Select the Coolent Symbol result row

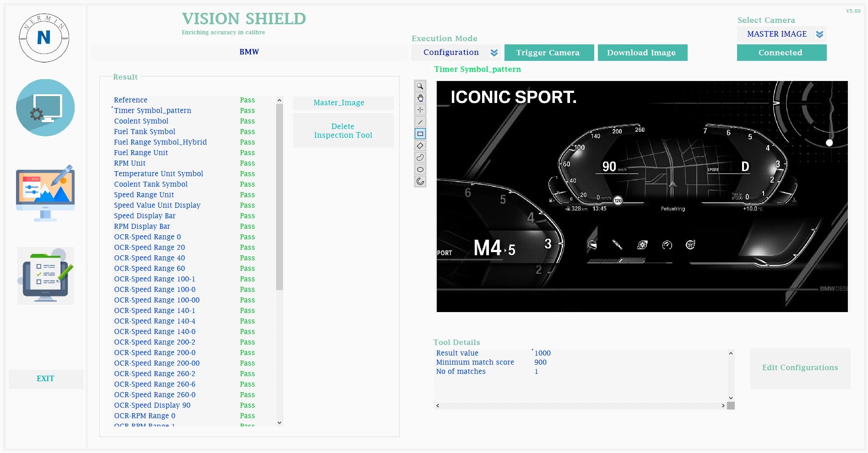(x=141, y=121)
